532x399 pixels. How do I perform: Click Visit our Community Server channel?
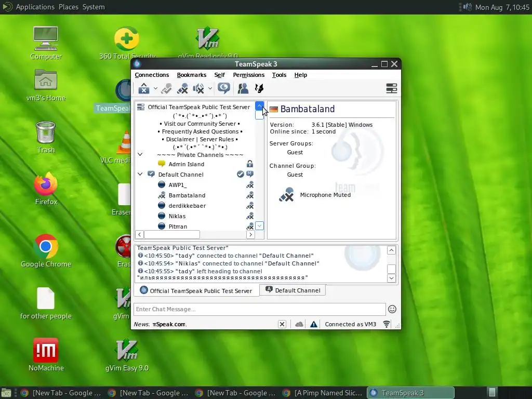coord(200,124)
